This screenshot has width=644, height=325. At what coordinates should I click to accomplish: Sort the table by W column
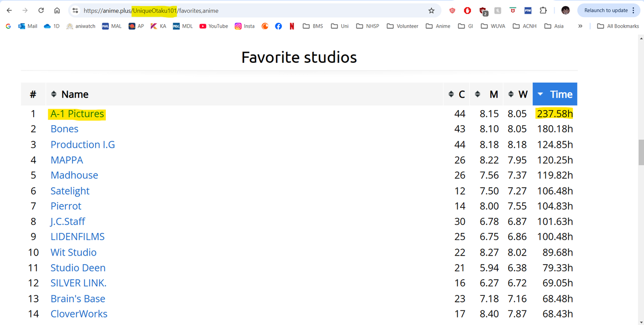[x=517, y=94]
